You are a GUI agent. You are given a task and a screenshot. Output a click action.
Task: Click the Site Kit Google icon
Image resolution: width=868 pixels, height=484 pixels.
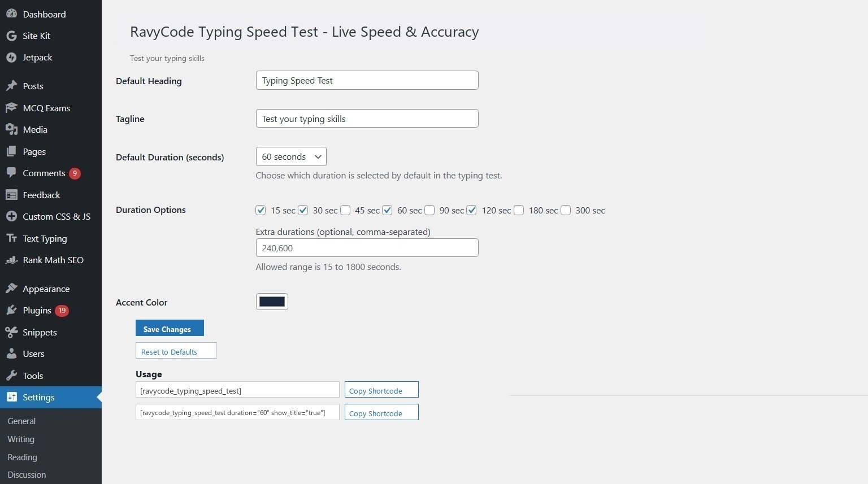click(11, 36)
